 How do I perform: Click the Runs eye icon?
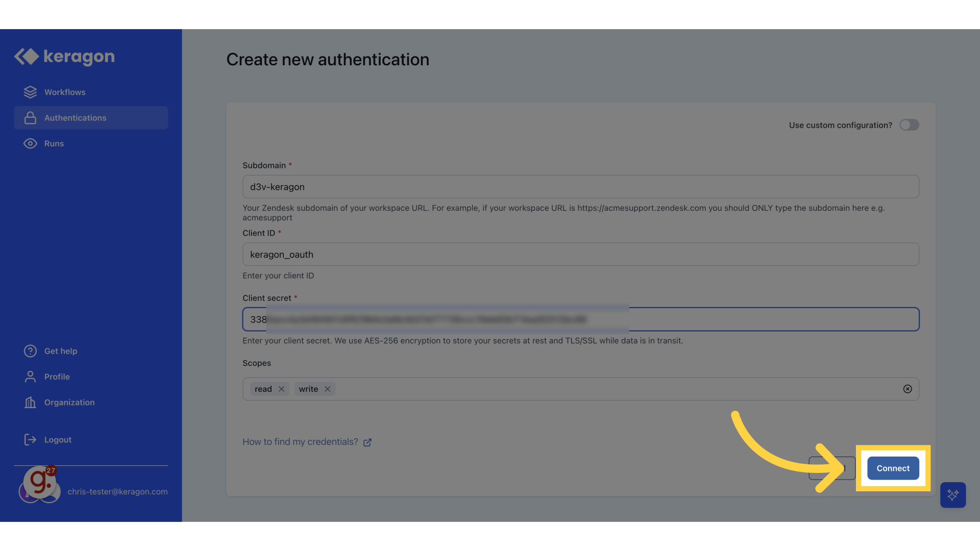(30, 143)
